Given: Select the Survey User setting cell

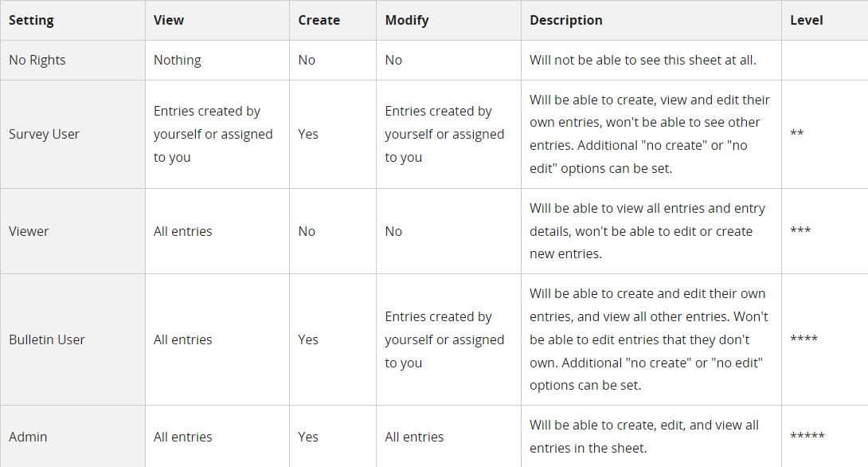Looking at the screenshot, I should [72, 134].
